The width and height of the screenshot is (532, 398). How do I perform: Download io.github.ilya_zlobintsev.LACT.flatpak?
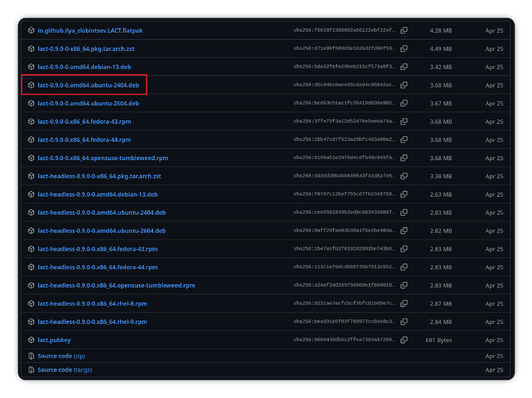[90, 30]
